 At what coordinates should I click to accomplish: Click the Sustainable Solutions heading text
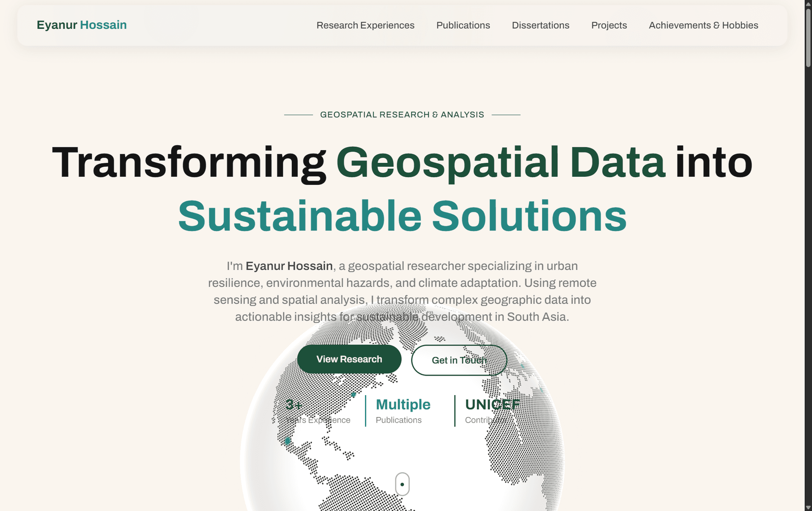(402, 216)
